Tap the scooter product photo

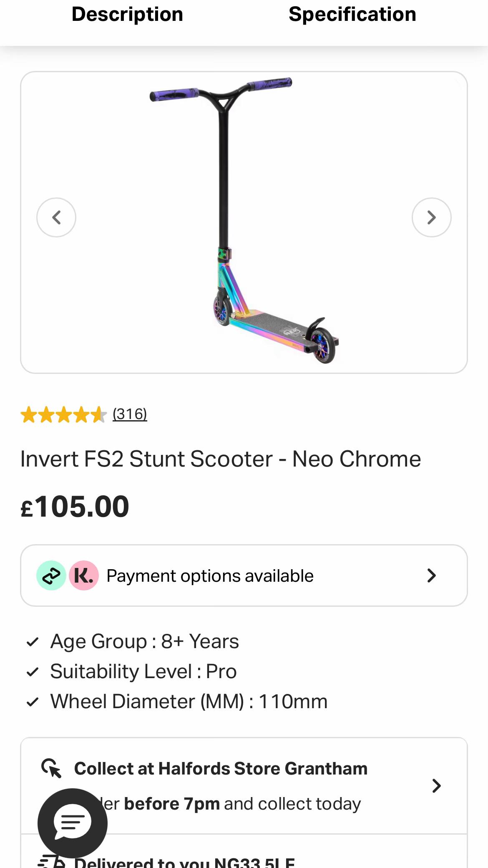[x=244, y=220]
